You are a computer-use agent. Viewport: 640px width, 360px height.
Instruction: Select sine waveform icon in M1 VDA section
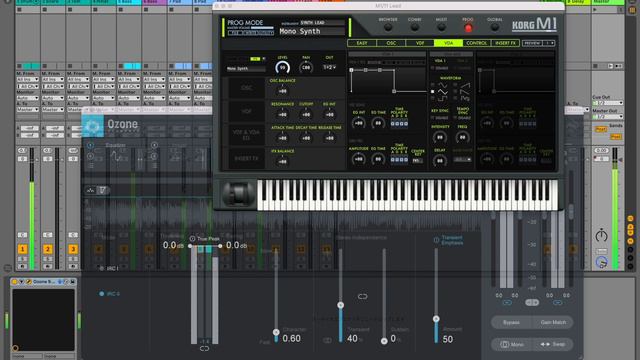[x=442, y=85]
